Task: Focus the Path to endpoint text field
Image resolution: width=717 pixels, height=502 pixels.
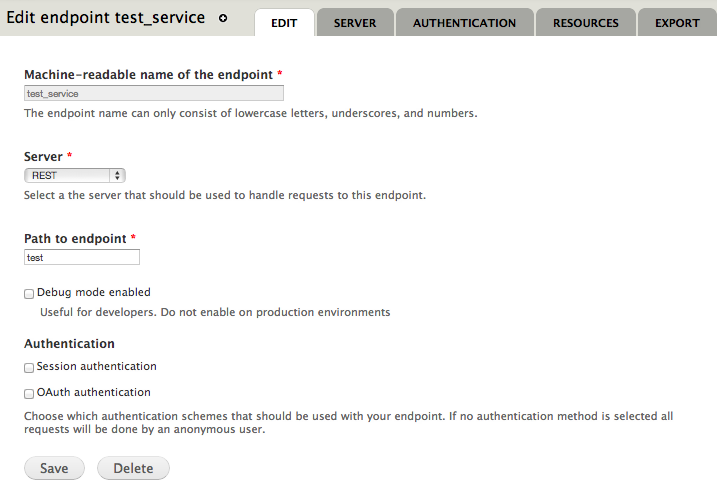Action: [x=82, y=257]
